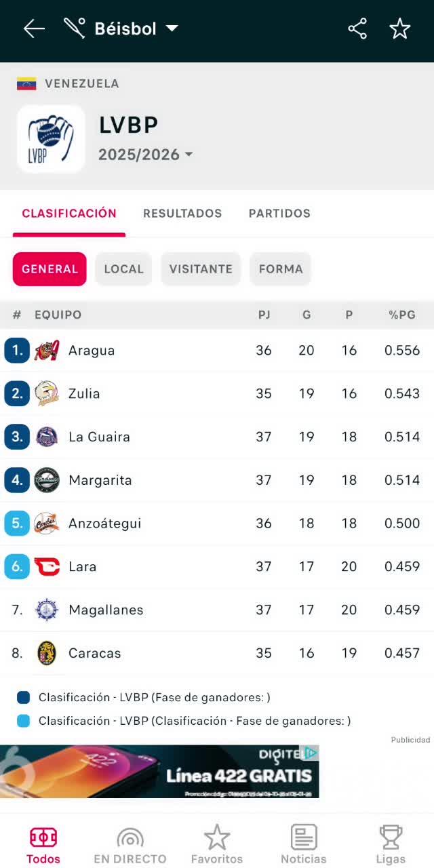
Task: Show the FORMA standings view
Action: pos(281,269)
